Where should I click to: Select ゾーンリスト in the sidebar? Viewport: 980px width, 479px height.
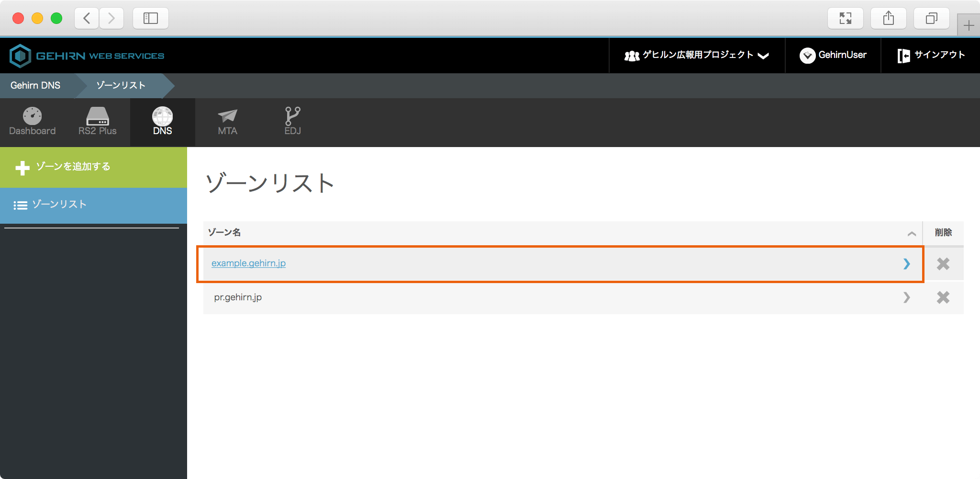coord(59,205)
